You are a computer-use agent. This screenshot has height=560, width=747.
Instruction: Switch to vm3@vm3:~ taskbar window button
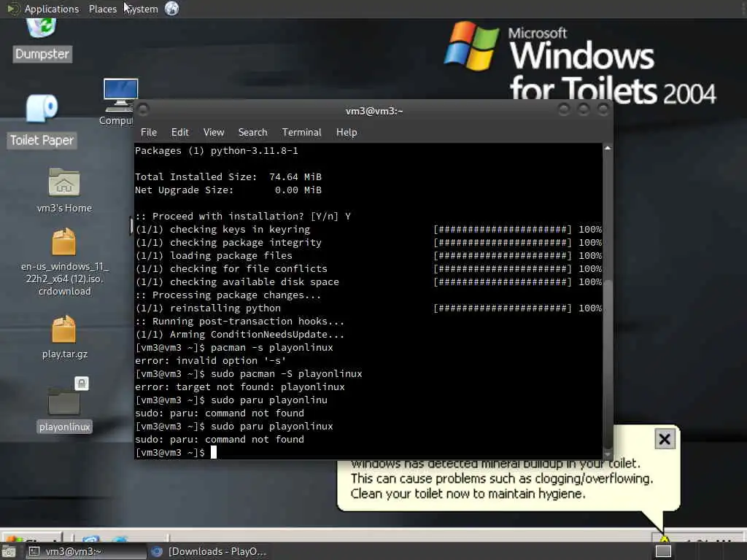86,551
